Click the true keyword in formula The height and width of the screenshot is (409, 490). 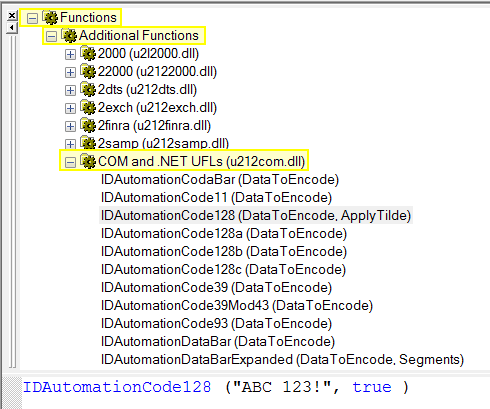(372, 387)
